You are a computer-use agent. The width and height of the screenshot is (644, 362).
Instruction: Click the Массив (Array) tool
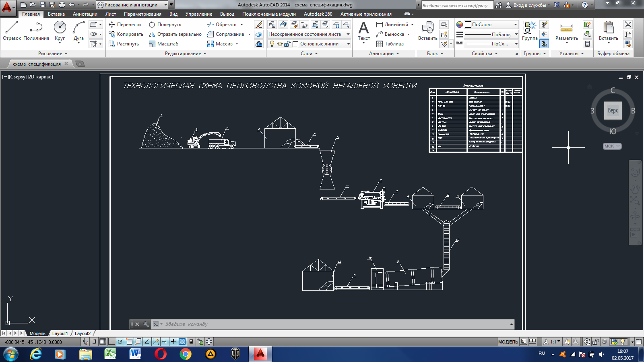220,44
